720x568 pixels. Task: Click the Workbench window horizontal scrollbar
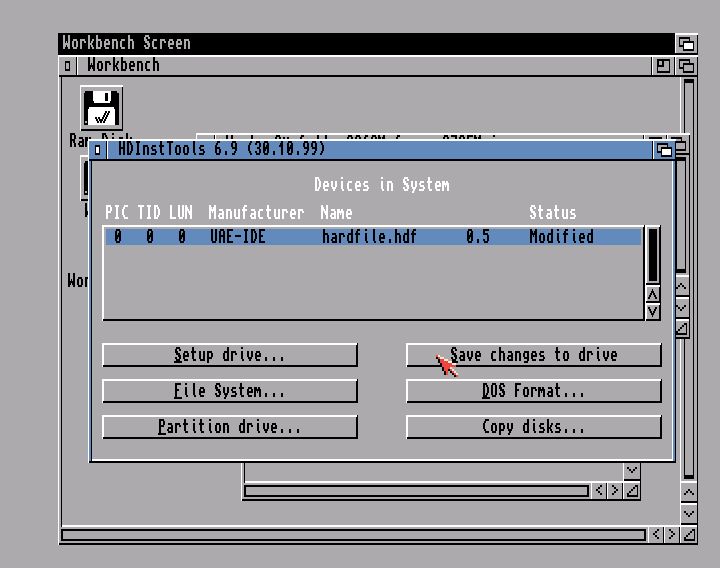pos(352,535)
